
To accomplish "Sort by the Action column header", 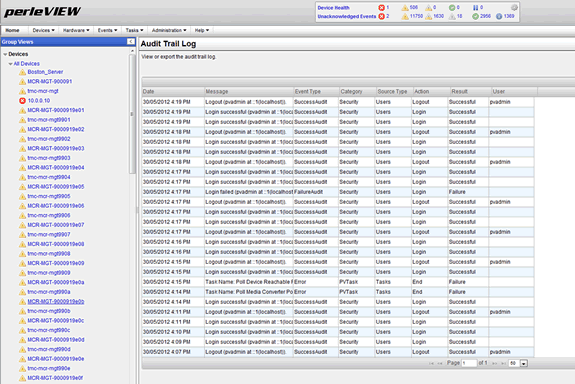I will click(431, 92).
